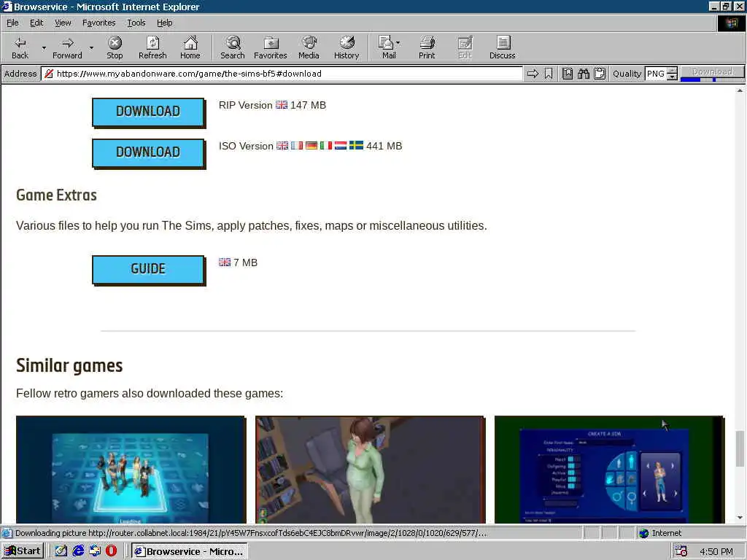Open the Edit menu
747x560 pixels.
[36, 23]
